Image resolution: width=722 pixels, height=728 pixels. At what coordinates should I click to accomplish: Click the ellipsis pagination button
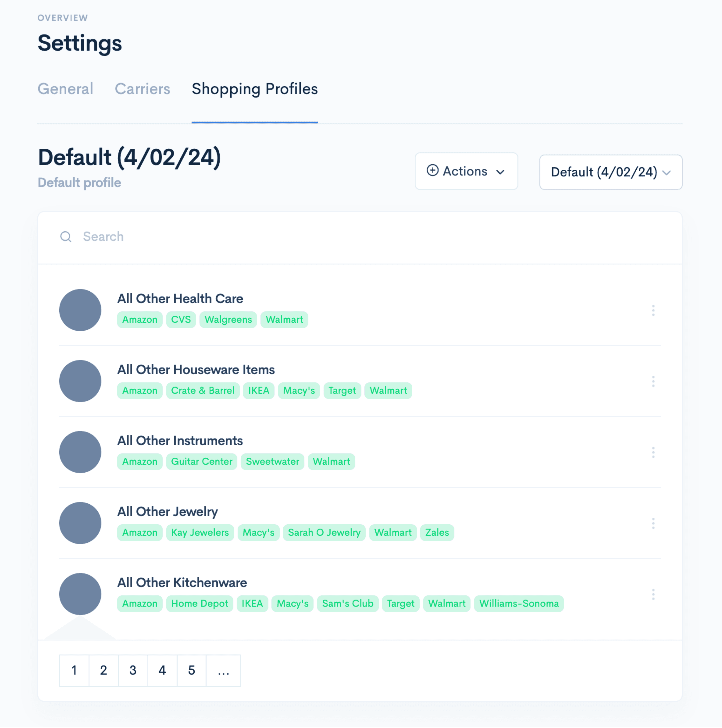(x=224, y=670)
